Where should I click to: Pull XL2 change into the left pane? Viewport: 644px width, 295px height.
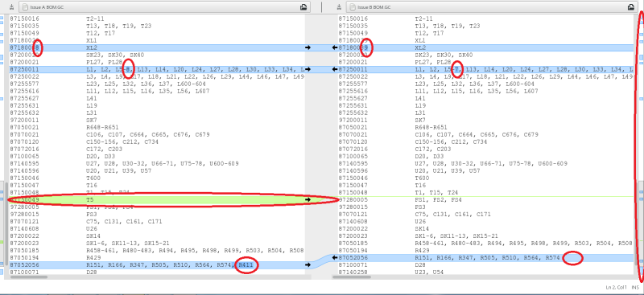coord(335,47)
